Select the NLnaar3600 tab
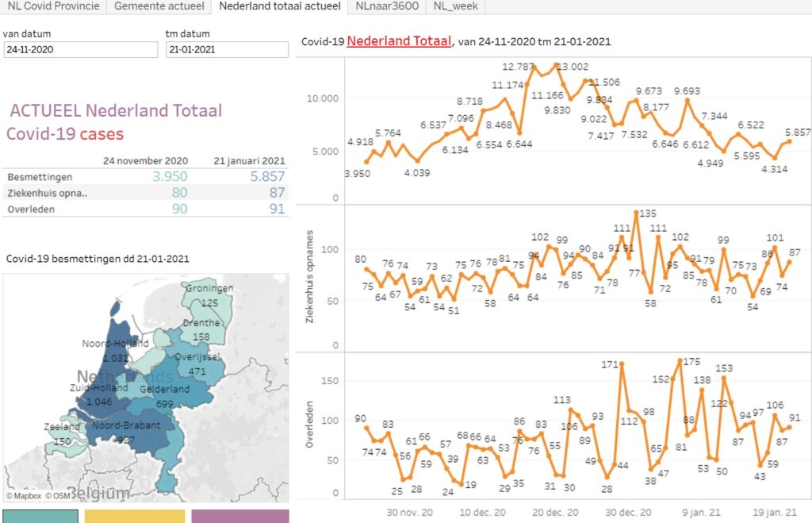812x523 pixels. 387,6
